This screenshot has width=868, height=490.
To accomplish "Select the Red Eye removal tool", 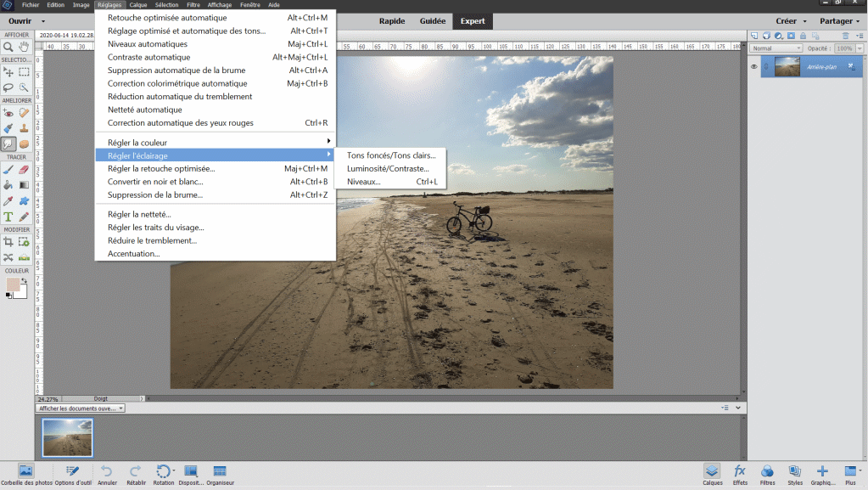I will 8,112.
